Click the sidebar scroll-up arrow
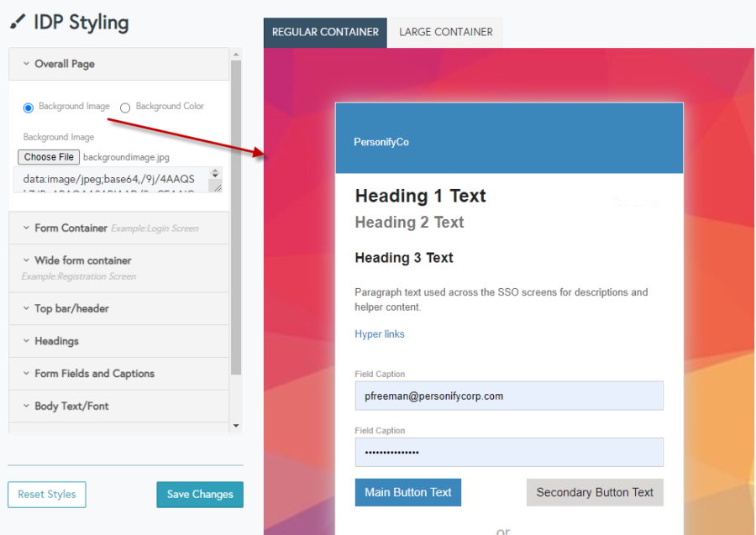756x535 pixels. (x=236, y=55)
